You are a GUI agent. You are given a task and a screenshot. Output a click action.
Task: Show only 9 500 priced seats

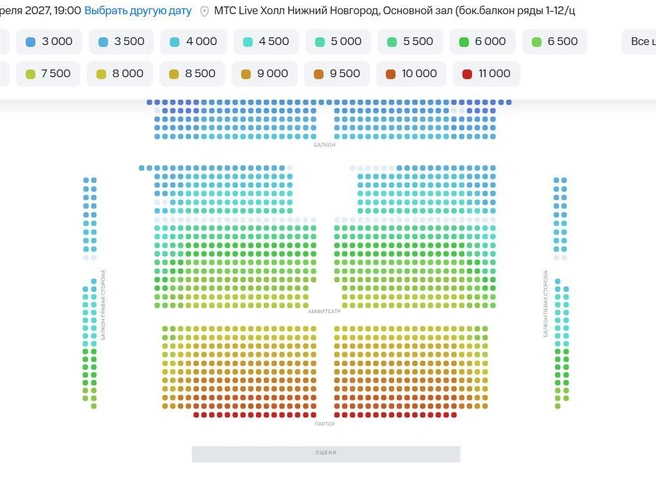coord(337,74)
